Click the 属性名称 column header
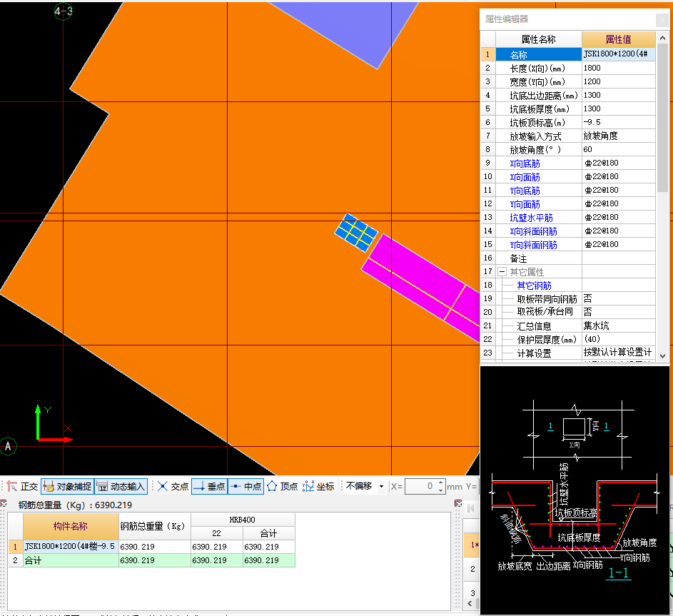 539,39
